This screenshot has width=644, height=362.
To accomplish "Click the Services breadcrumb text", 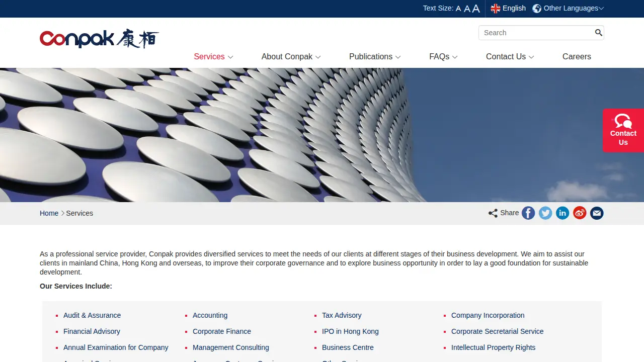I will 79,213.
